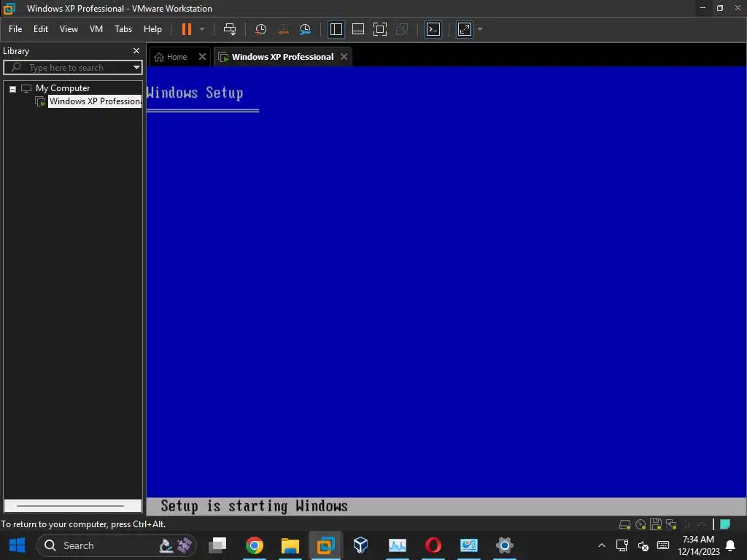Click the network tray icon
The image size is (747, 560).
622,545
